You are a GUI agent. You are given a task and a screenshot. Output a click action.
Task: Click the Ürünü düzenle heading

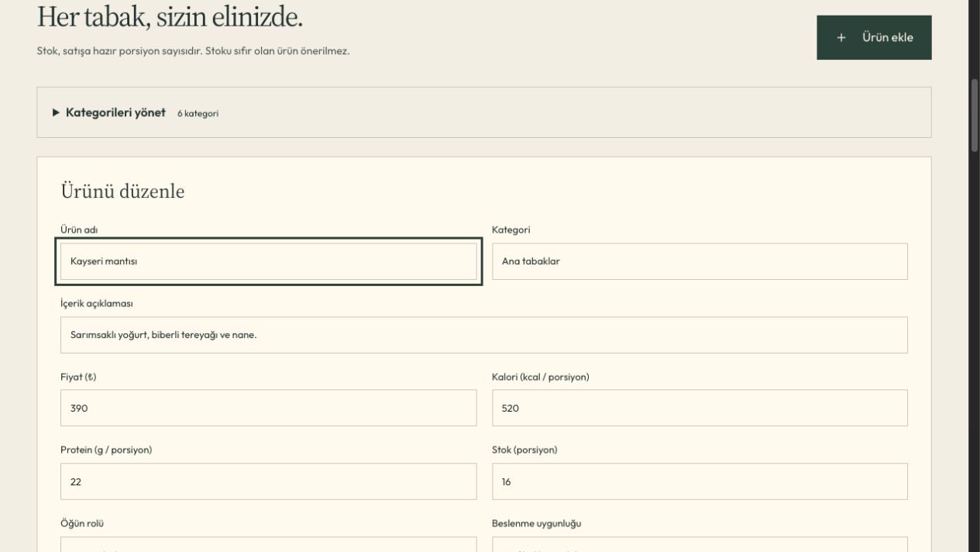pyautogui.click(x=122, y=191)
